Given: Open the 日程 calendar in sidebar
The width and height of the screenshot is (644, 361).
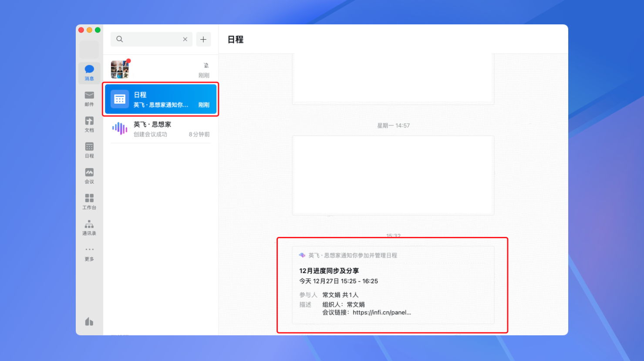Looking at the screenshot, I should pos(89,150).
